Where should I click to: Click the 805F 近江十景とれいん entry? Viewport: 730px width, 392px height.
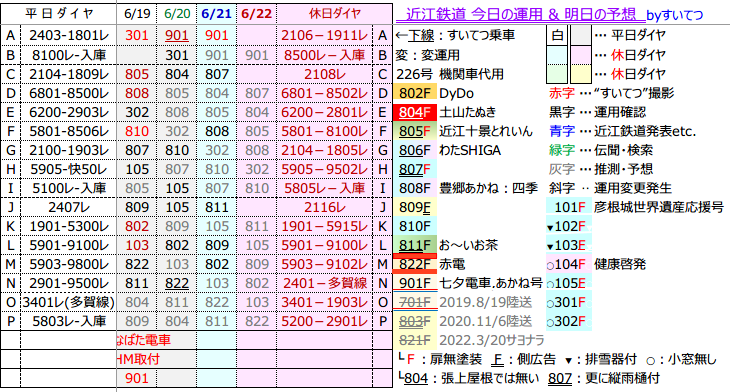coord(463,131)
